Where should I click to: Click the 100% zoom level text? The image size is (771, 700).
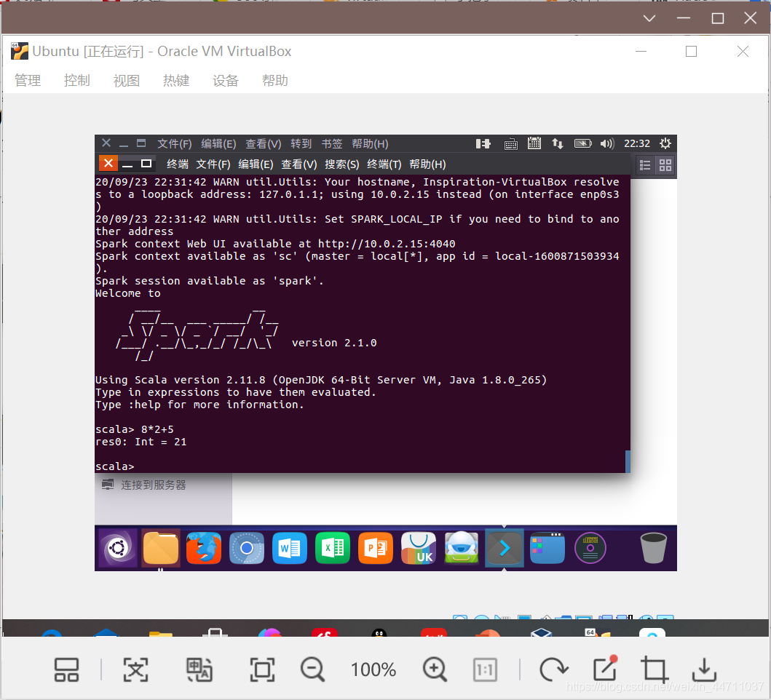[373, 669]
